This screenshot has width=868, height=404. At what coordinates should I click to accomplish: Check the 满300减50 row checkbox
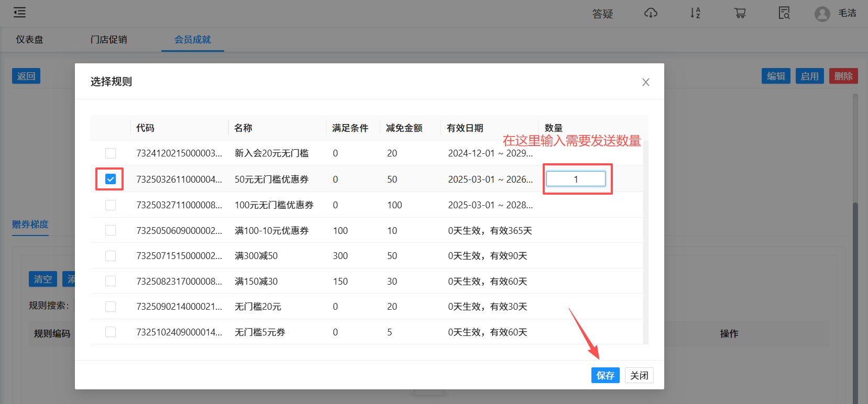[x=111, y=256]
